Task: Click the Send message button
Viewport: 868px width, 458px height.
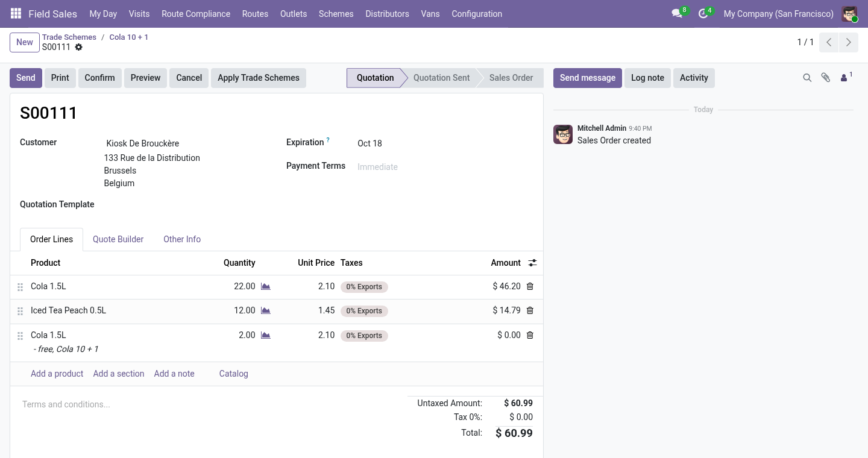Action: [588, 78]
